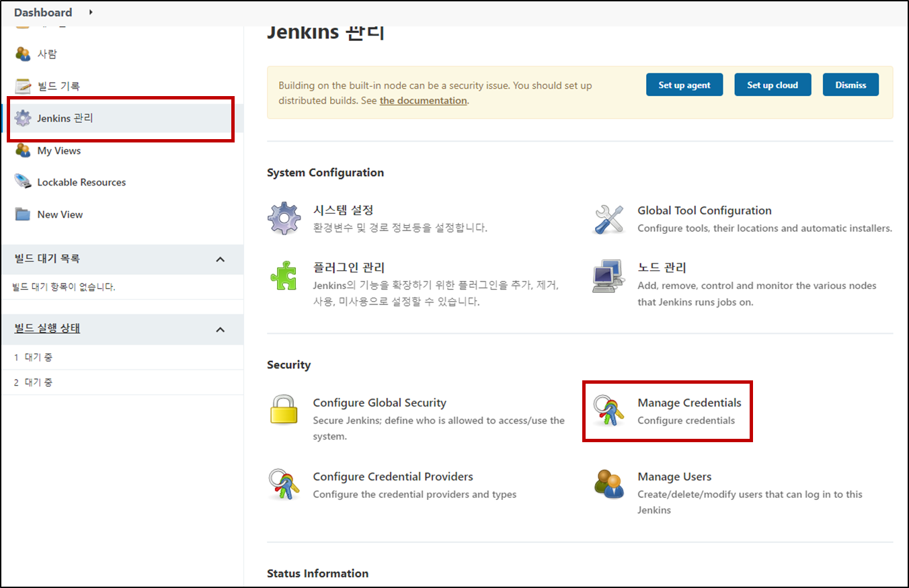The image size is (909, 588).
Task: Click the people icon beside 사람
Action: pos(23,54)
